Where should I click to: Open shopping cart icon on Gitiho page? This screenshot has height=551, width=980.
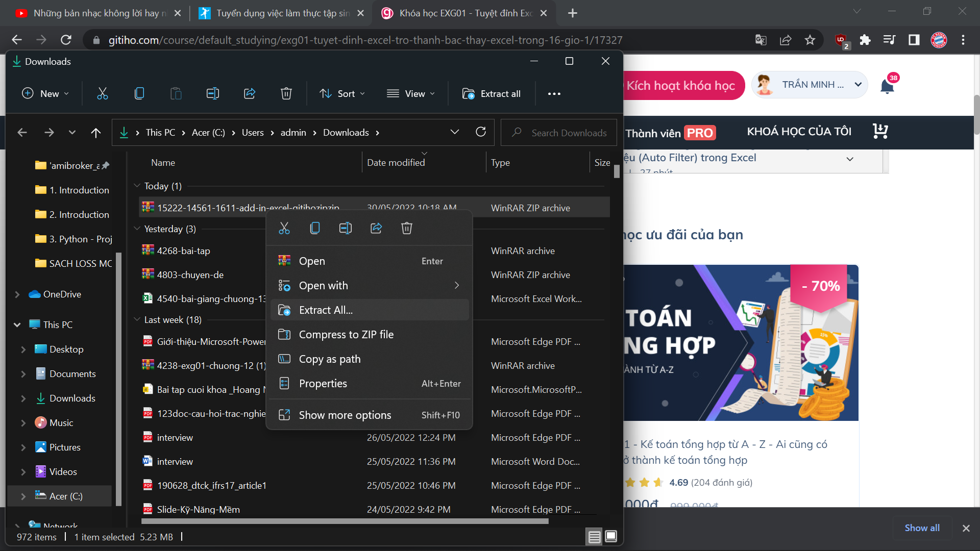click(x=880, y=132)
